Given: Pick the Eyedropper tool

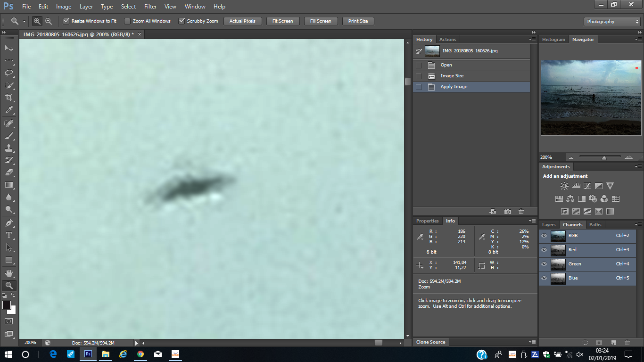Looking at the screenshot, I should click(9, 110).
